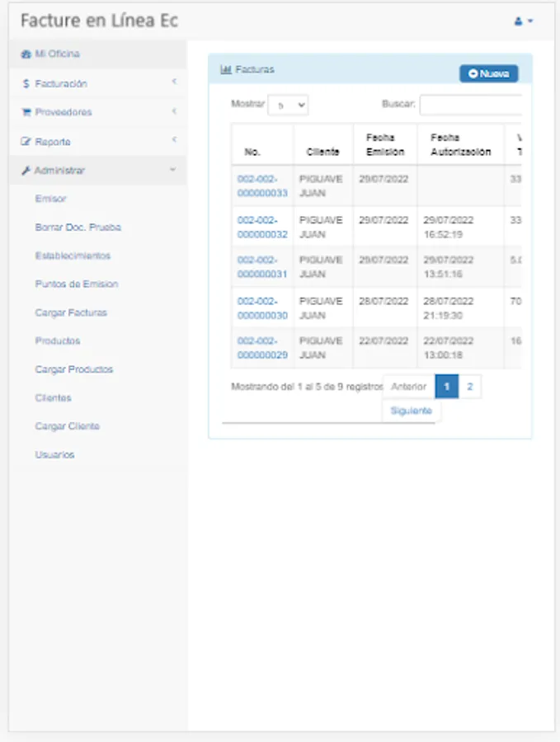Open the user account menu icon
The width and height of the screenshot is (560, 742).
coord(518,21)
